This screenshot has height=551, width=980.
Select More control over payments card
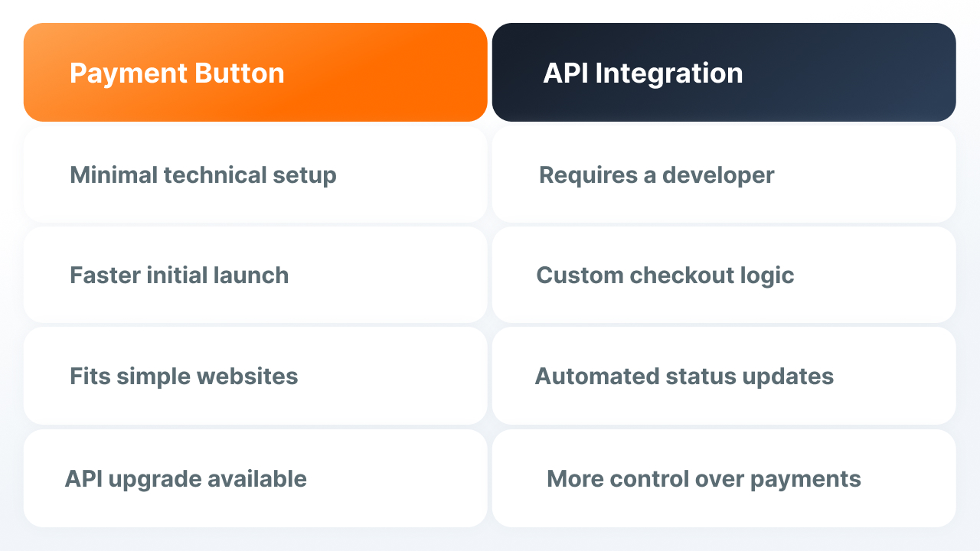[x=724, y=478]
